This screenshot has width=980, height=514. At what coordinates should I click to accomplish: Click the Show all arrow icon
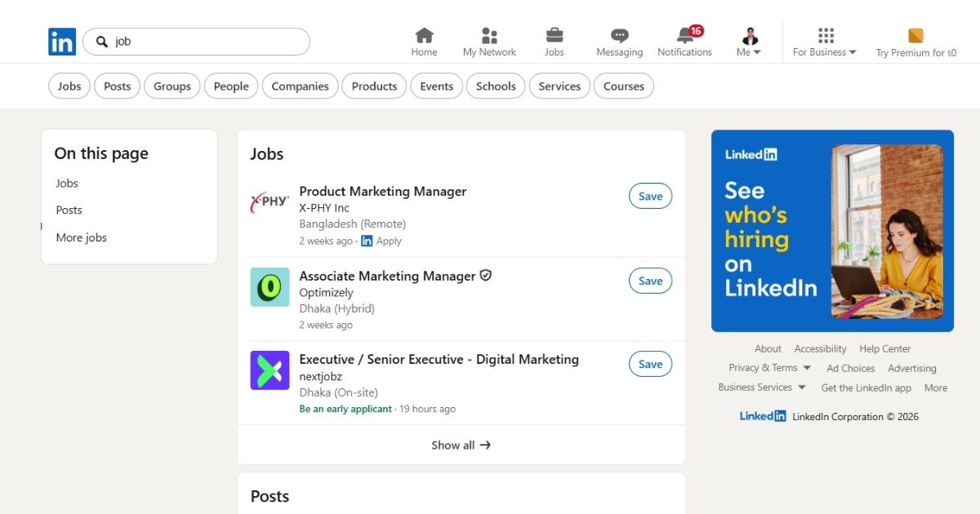click(x=485, y=445)
